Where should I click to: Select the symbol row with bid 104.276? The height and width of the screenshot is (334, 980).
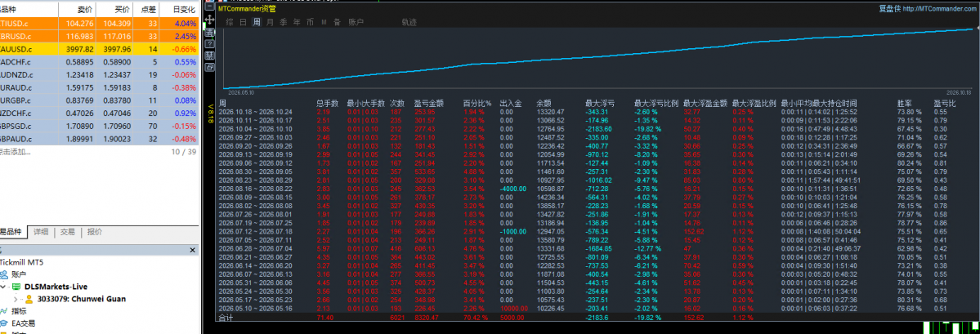tap(100, 23)
